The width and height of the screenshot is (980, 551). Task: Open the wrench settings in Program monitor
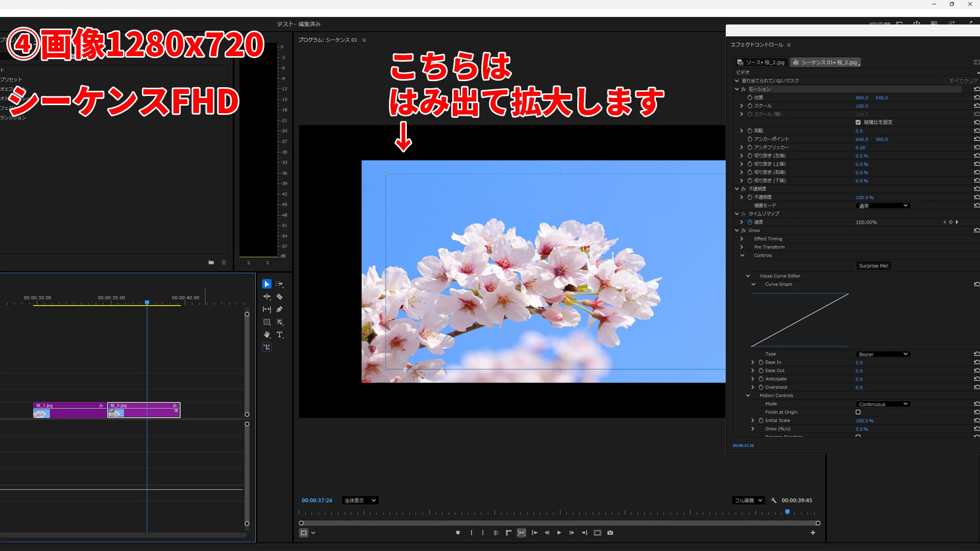click(x=774, y=500)
